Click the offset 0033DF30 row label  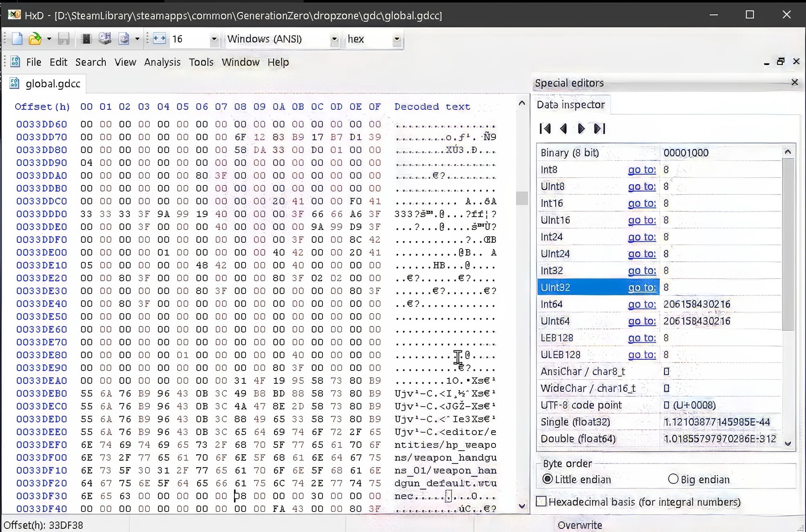click(42, 496)
